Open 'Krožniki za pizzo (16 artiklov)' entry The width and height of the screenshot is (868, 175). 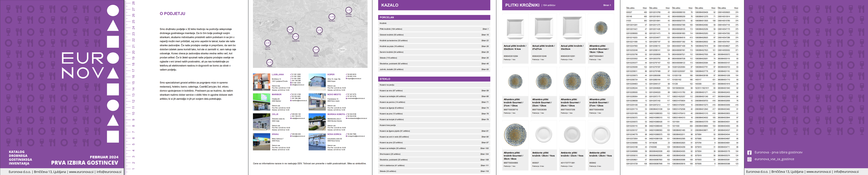point(434,46)
